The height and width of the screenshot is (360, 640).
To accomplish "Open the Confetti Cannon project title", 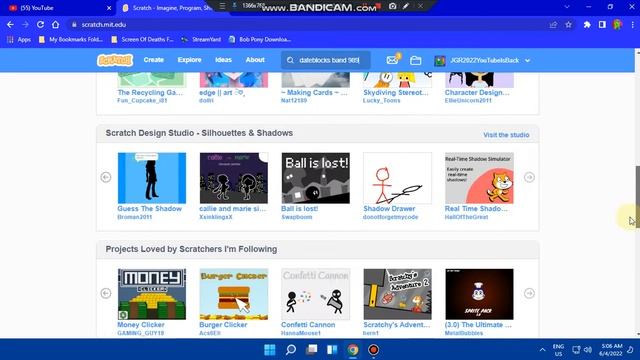I will (308, 325).
